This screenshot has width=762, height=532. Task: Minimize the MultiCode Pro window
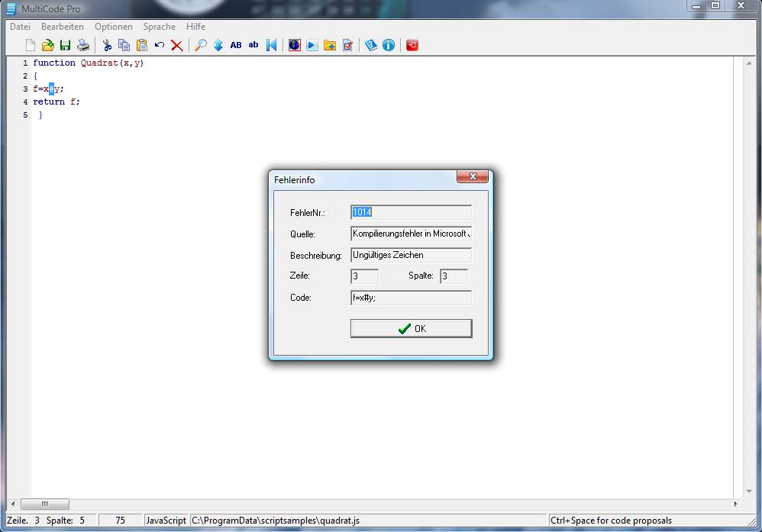pyautogui.click(x=696, y=6)
